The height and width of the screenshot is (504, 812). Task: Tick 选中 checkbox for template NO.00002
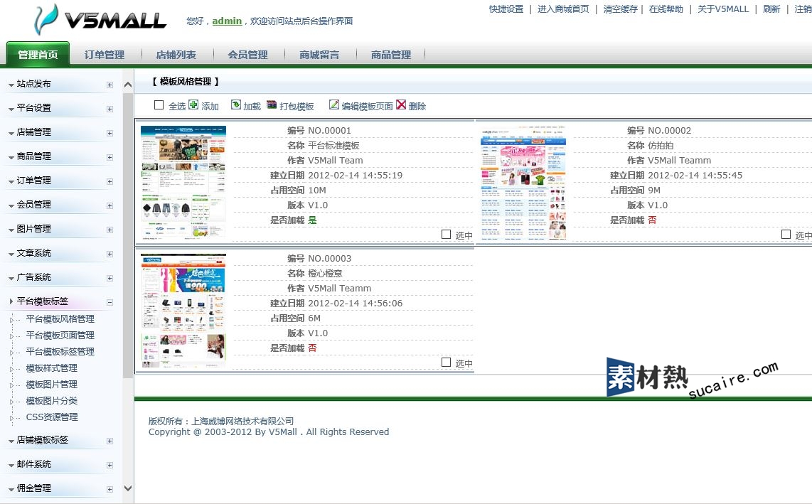coord(786,234)
